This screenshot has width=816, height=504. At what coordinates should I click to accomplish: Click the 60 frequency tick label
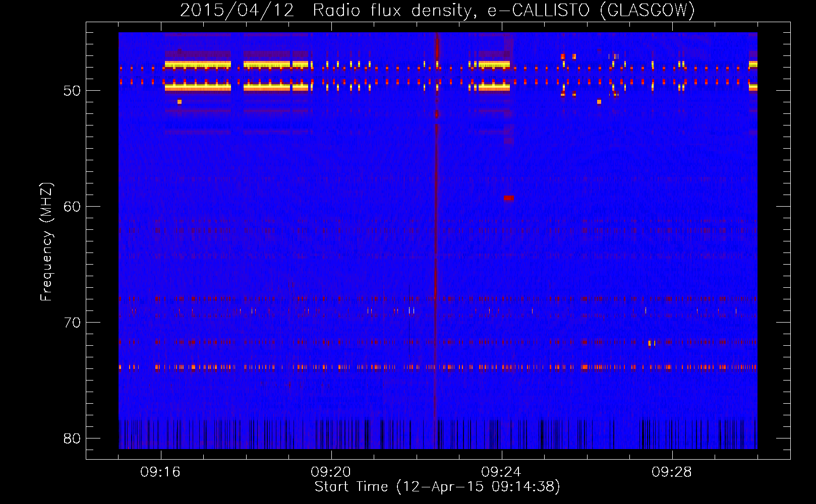(x=72, y=207)
